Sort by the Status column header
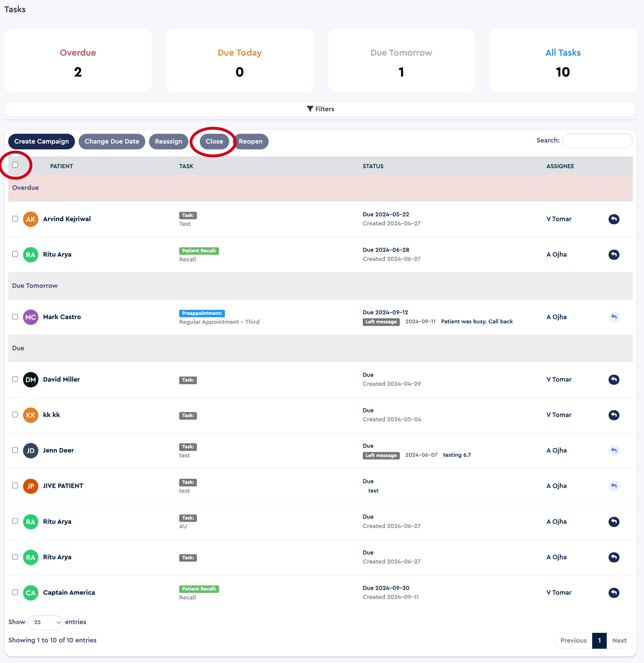This screenshot has height=663, width=644. pos(373,166)
